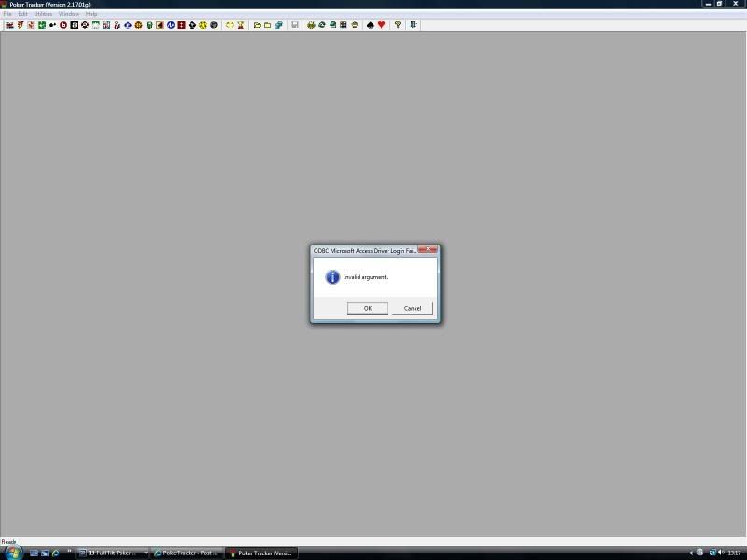This screenshot has height=560, width=747.
Task: Expand hidden system tray icons arrow
Action: click(691, 553)
